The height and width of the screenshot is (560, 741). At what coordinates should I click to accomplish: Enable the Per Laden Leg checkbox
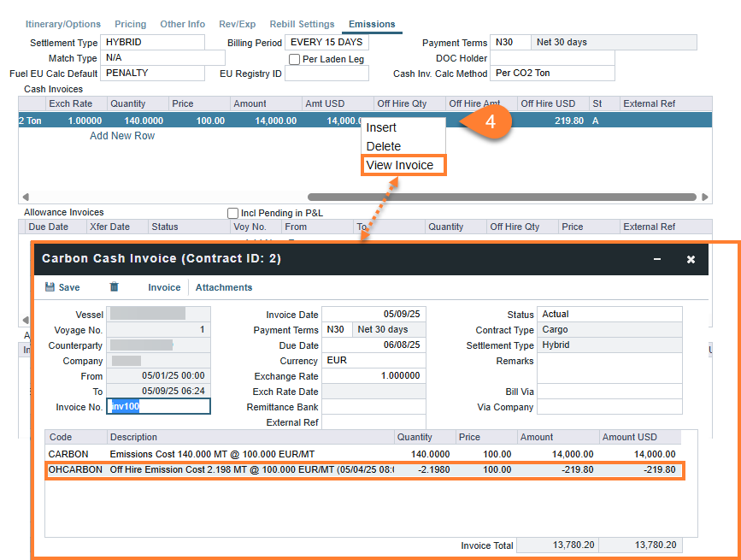[x=294, y=59]
